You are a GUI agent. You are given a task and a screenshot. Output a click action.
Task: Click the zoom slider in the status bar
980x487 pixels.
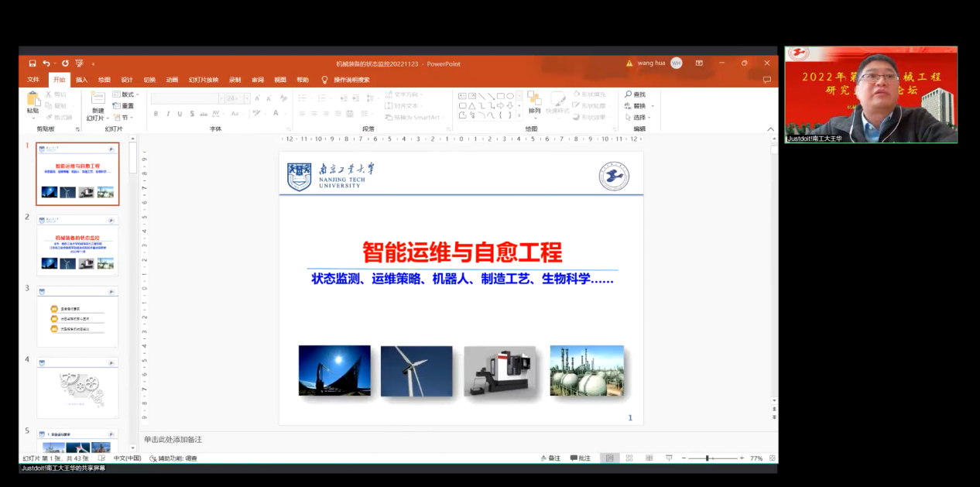[x=708, y=458]
